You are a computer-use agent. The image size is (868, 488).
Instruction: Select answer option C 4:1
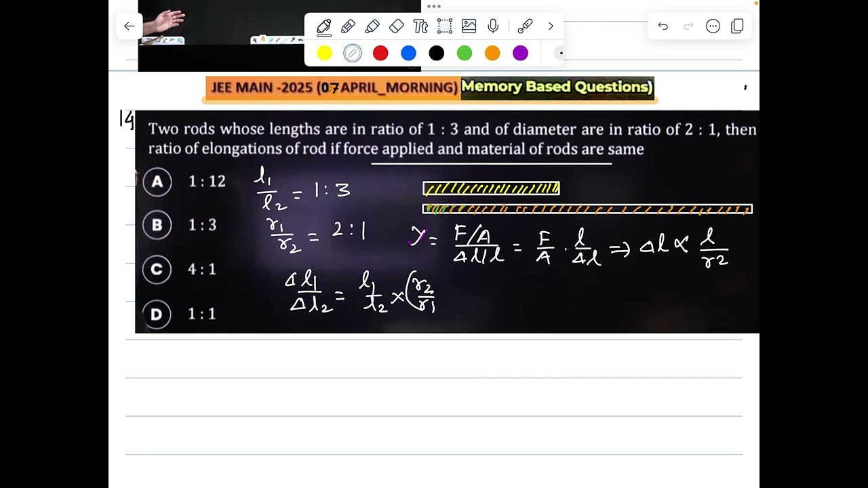click(x=180, y=269)
